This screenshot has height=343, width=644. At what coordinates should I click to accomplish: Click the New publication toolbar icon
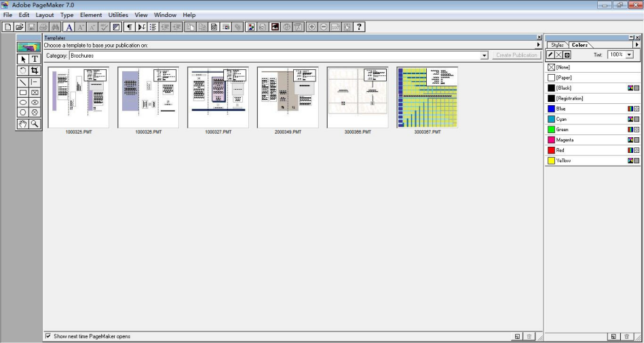point(7,27)
